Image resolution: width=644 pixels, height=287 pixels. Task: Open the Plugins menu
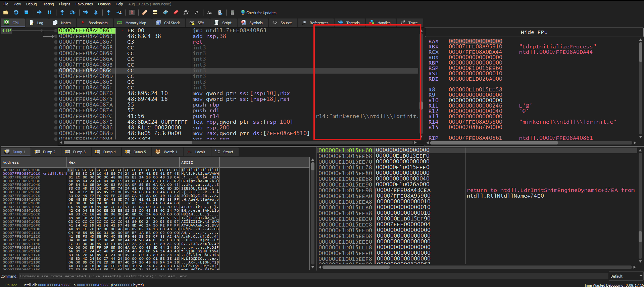tap(64, 4)
